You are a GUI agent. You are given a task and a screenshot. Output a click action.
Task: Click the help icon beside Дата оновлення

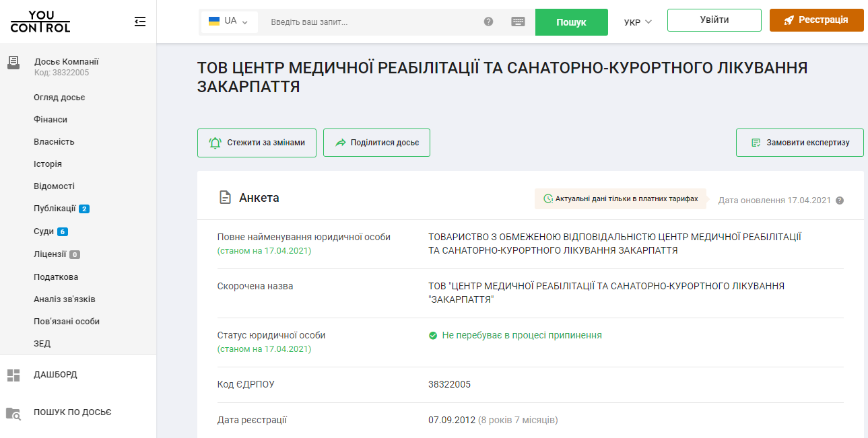tap(840, 200)
